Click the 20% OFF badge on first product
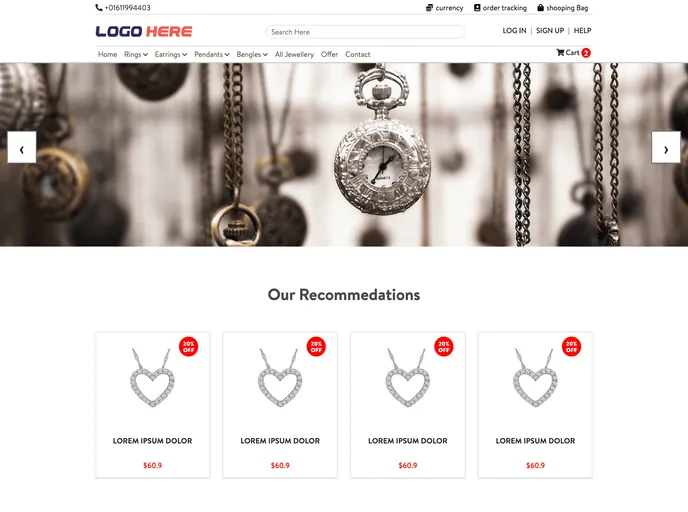The height and width of the screenshot is (512, 688). pos(189,347)
